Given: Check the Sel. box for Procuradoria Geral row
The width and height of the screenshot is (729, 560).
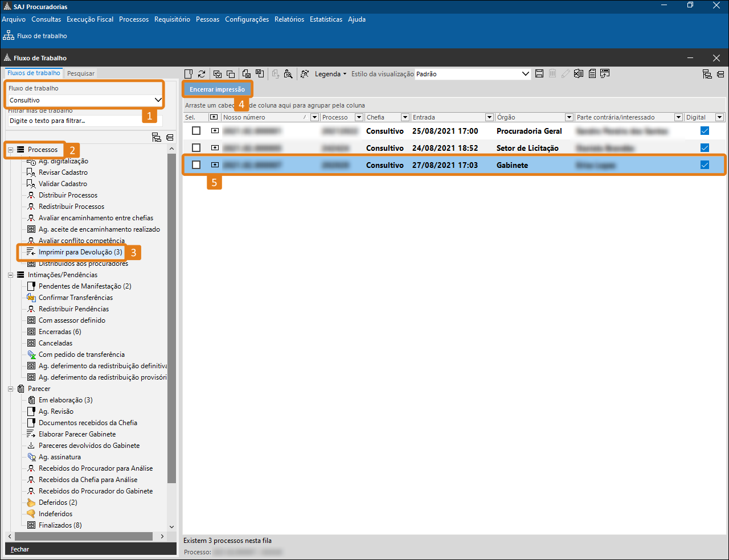Looking at the screenshot, I should [x=196, y=131].
